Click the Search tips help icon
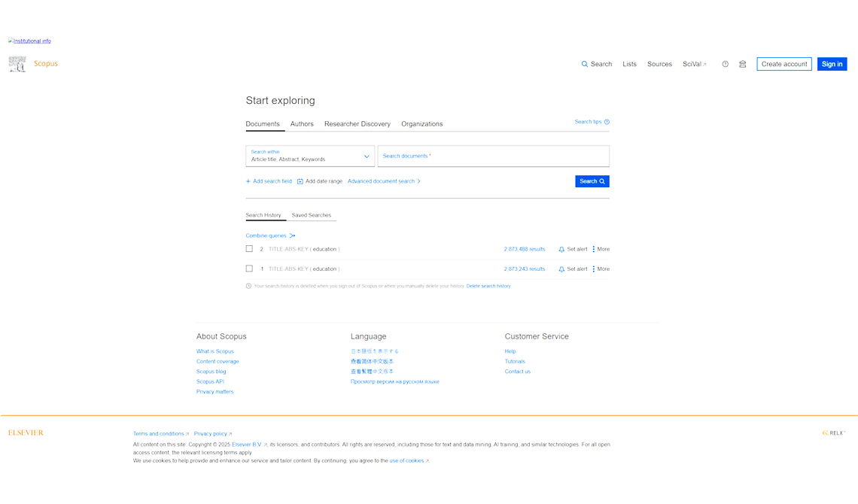Screen dimensions: 858x504 [x=607, y=122]
